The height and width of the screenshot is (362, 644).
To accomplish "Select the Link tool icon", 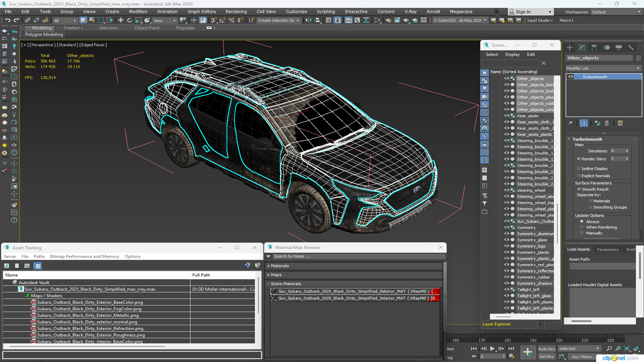I will coord(28,20).
